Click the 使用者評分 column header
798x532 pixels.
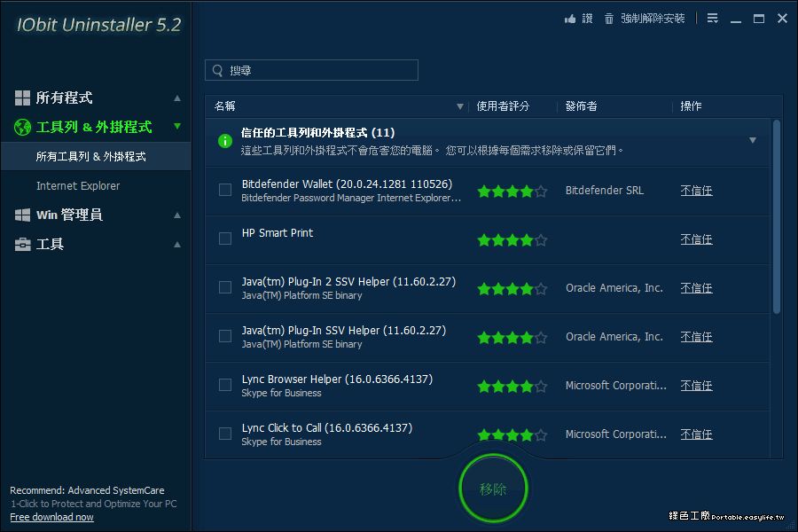coord(503,106)
